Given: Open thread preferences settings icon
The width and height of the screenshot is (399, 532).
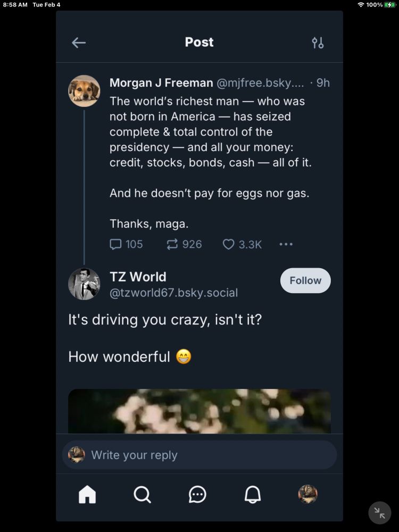Looking at the screenshot, I should click(x=318, y=43).
